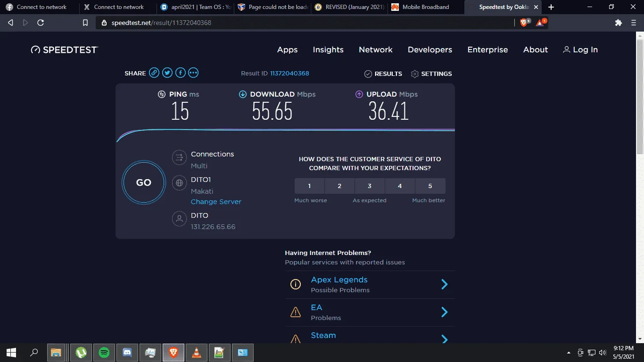Viewport: 644px width, 362px height.
Task: Show hidden system tray icons
Action: click(569, 352)
